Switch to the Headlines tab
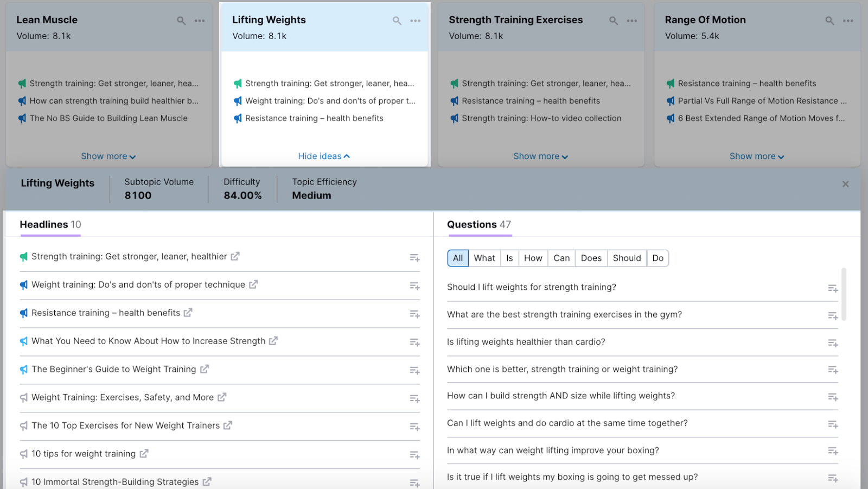Image resolution: width=868 pixels, height=489 pixels. click(x=49, y=224)
